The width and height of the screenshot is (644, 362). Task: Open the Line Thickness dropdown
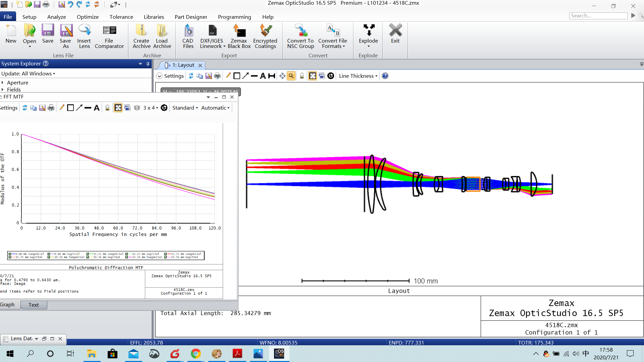(358, 76)
